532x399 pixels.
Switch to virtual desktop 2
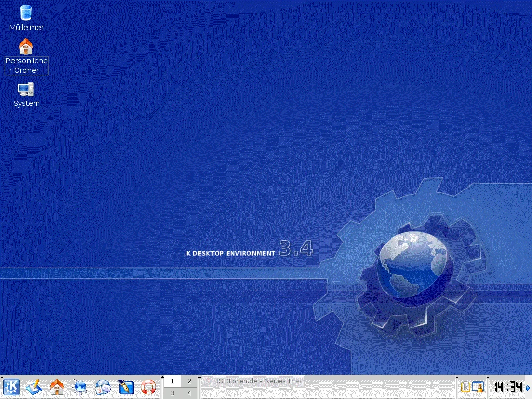click(189, 381)
